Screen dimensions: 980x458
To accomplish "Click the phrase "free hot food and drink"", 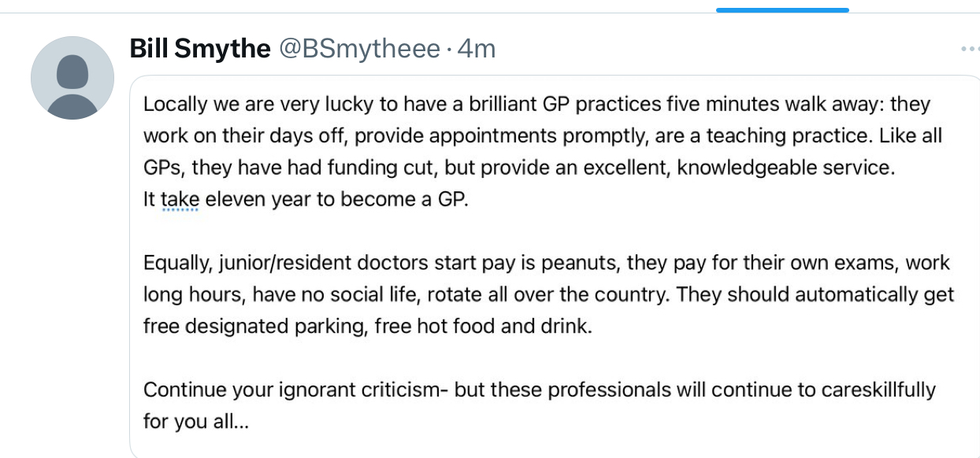I will tap(481, 327).
